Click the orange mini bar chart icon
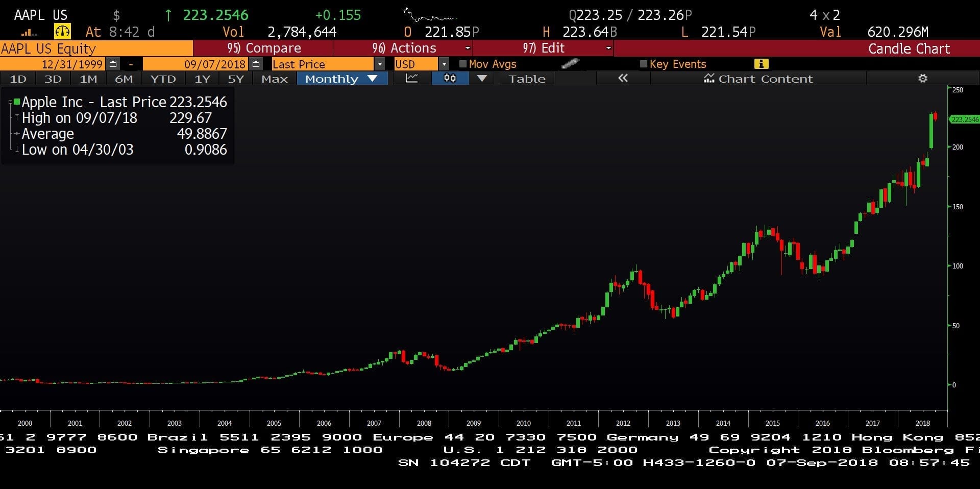Image resolution: width=980 pixels, height=489 pixels. pos(29,33)
